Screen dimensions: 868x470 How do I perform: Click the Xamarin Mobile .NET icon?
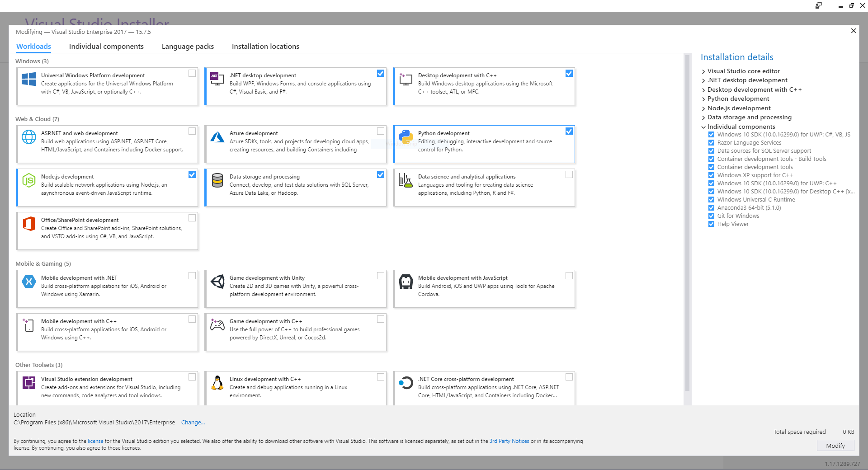[x=29, y=282]
